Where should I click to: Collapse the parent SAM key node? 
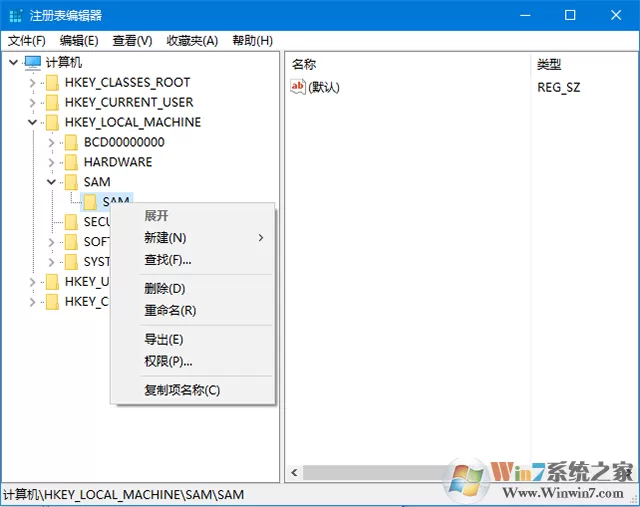51,182
